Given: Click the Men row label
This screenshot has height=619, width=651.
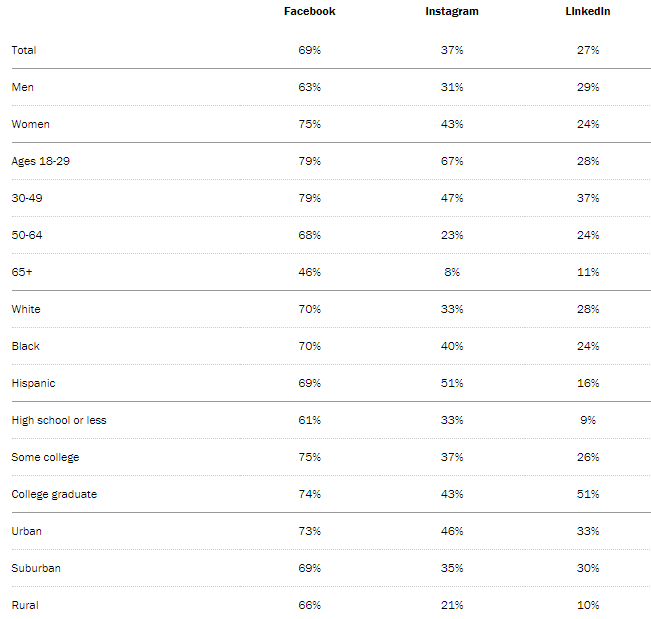Looking at the screenshot, I should (x=21, y=87).
